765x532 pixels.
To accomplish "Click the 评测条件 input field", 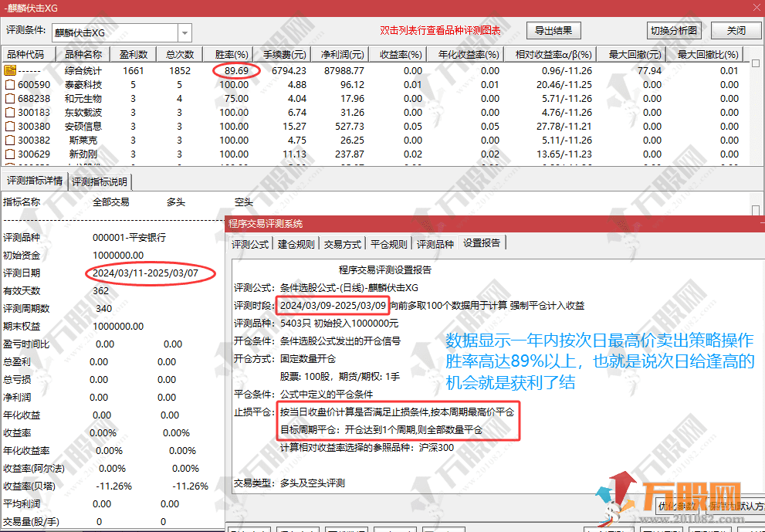I will [114, 32].
